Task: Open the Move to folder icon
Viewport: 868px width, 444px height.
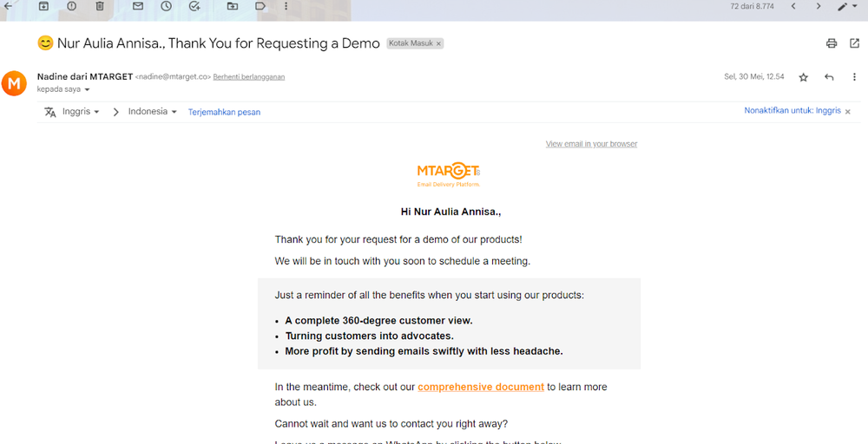Action: (x=233, y=6)
